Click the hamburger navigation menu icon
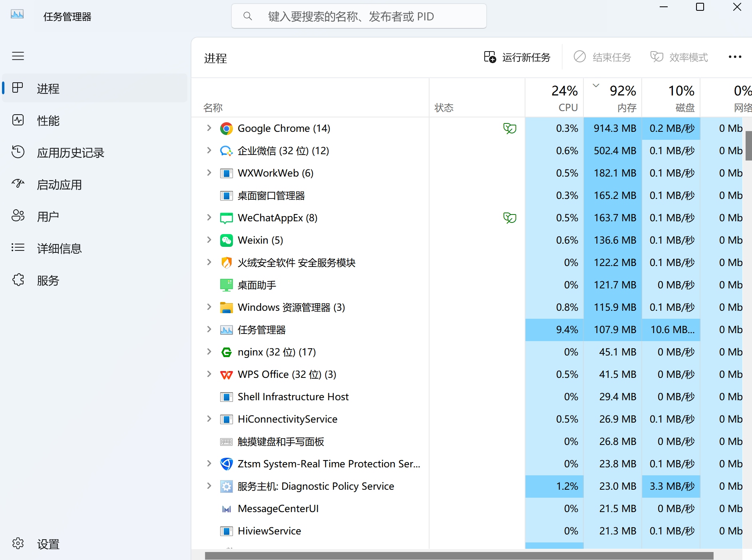The image size is (752, 560). (18, 56)
